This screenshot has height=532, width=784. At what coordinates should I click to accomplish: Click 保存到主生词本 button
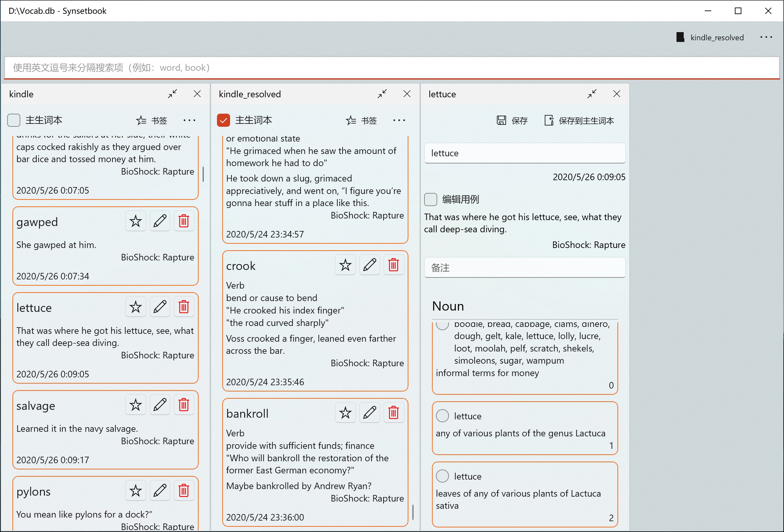tap(579, 120)
